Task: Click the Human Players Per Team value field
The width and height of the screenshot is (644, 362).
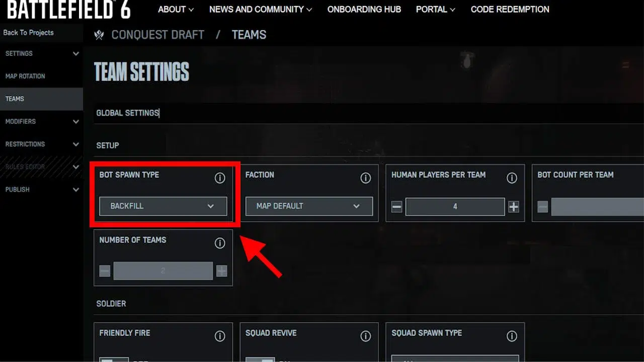Action: (455, 207)
